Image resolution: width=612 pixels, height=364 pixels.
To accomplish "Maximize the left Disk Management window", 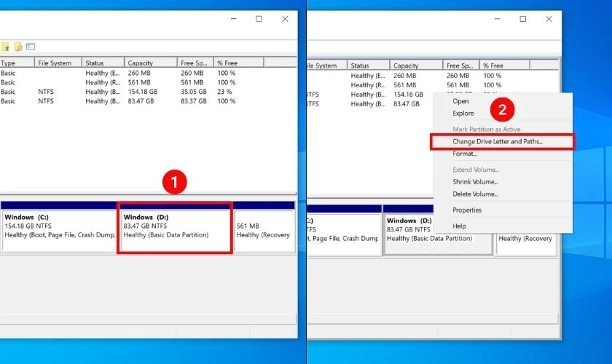I will 259,19.
